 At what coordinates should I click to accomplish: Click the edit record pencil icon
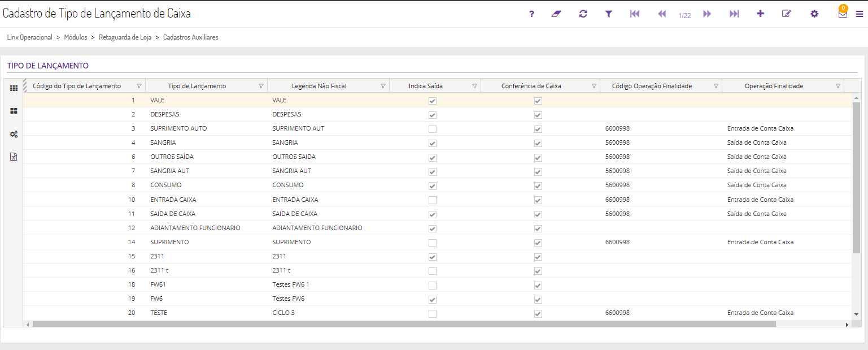coord(786,14)
